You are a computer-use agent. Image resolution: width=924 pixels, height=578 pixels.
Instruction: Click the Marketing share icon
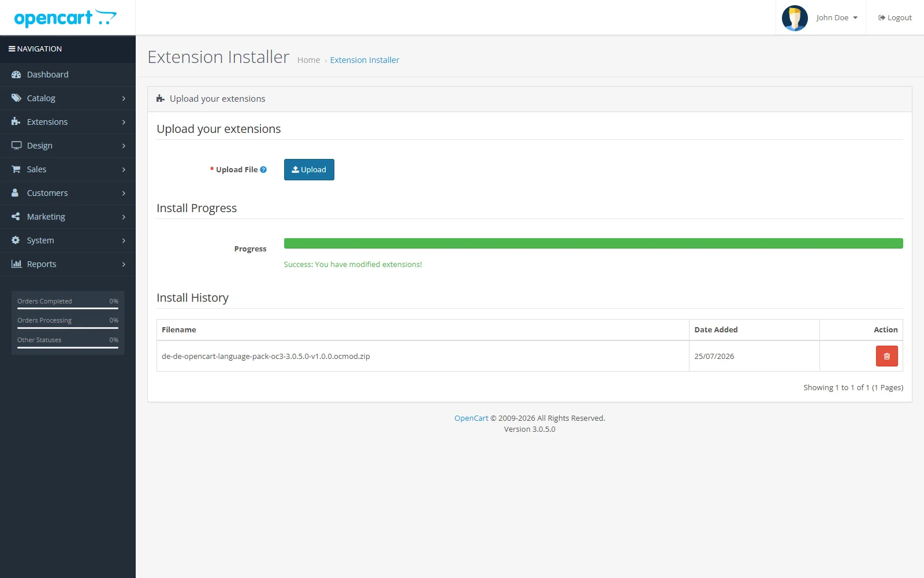coord(16,217)
